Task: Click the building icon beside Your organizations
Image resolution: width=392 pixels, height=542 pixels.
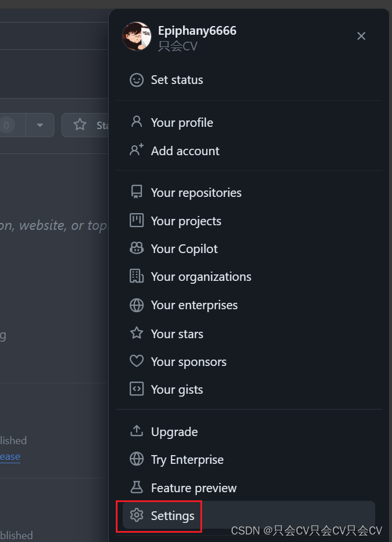Action: [137, 276]
